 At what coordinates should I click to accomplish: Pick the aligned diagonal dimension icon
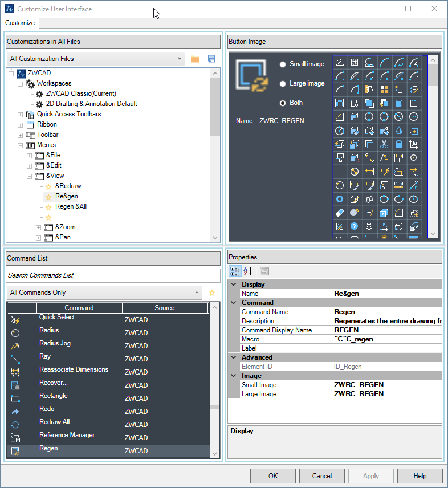click(369, 158)
